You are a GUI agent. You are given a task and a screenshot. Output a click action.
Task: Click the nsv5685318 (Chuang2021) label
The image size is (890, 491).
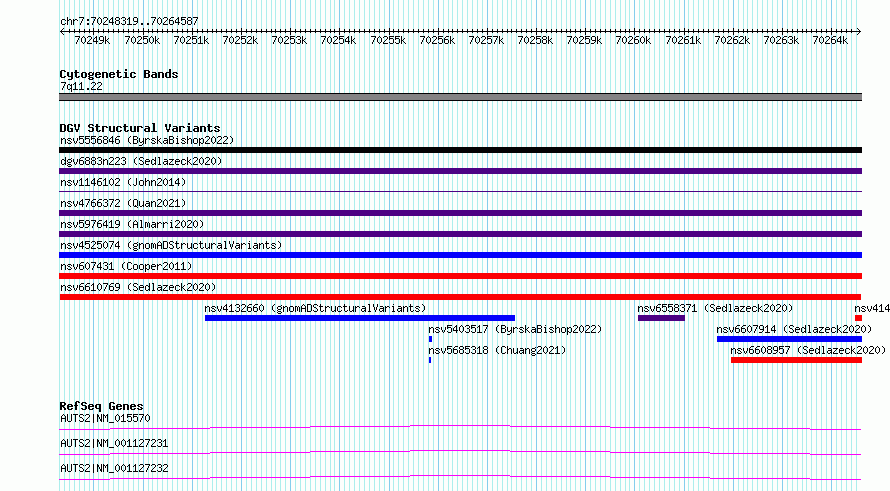click(x=497, y=350)
